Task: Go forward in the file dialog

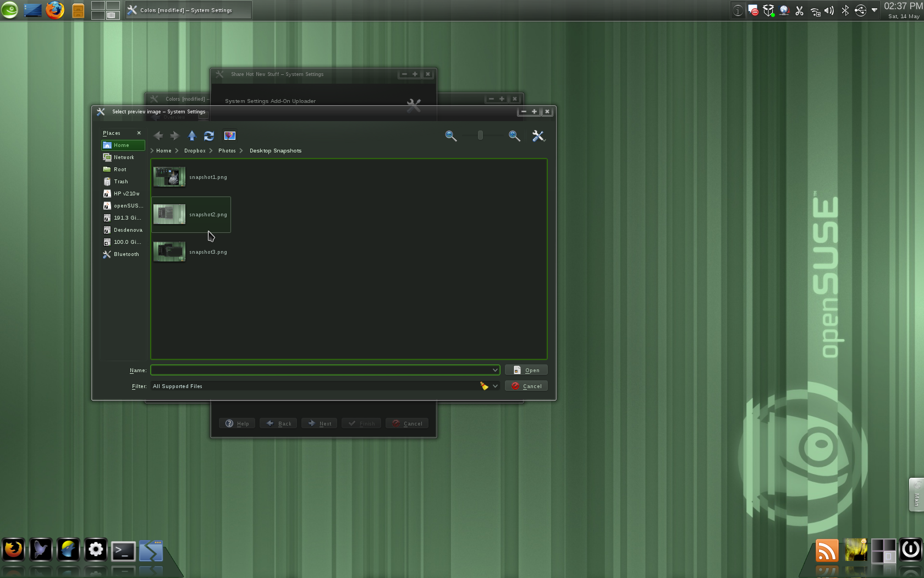Action: click(174, 136)
